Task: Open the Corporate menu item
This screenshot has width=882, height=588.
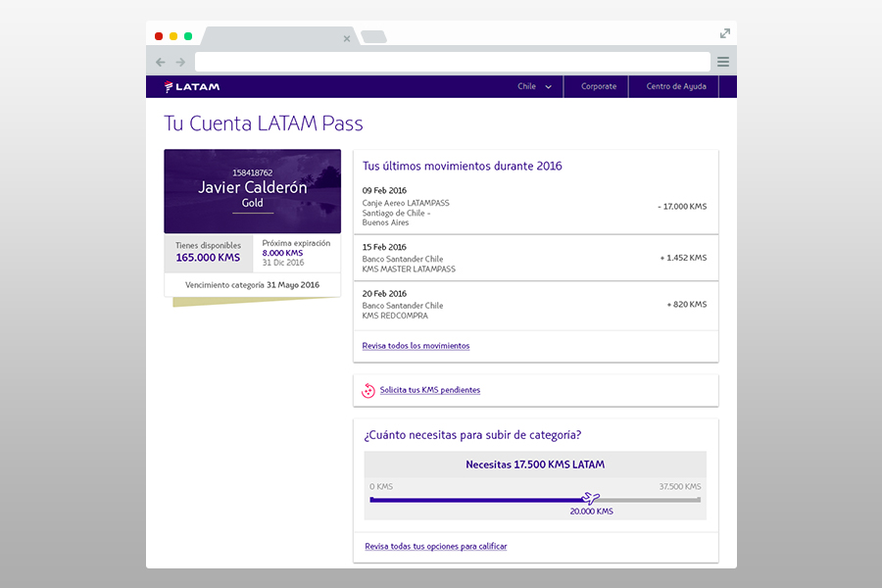Action: tap(599, 86)
